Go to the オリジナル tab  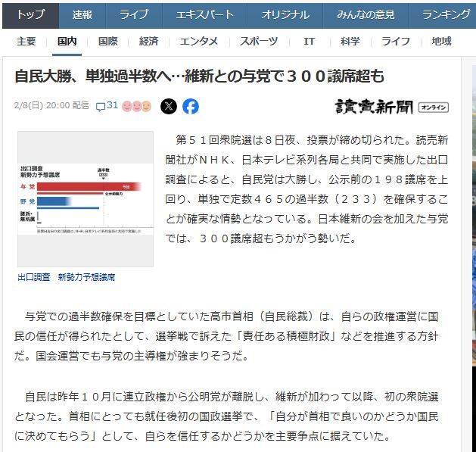click(x=285, y=14)
